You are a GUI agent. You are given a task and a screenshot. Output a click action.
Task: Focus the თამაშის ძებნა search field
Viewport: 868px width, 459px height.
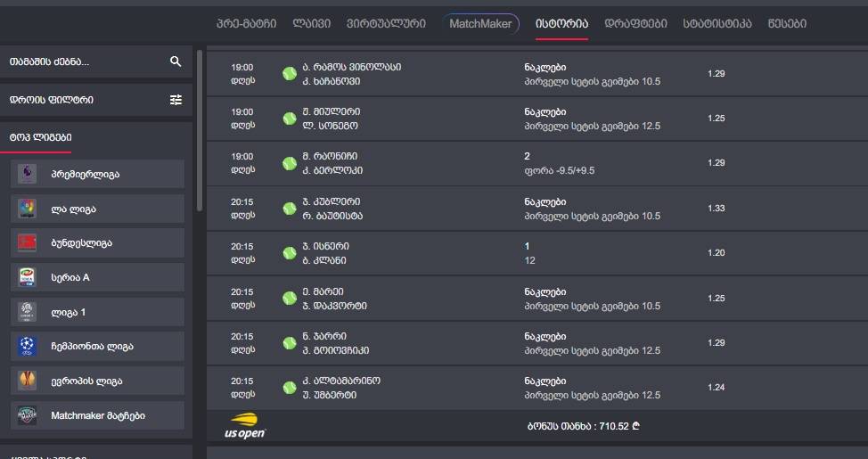click(x=96, y=61)
